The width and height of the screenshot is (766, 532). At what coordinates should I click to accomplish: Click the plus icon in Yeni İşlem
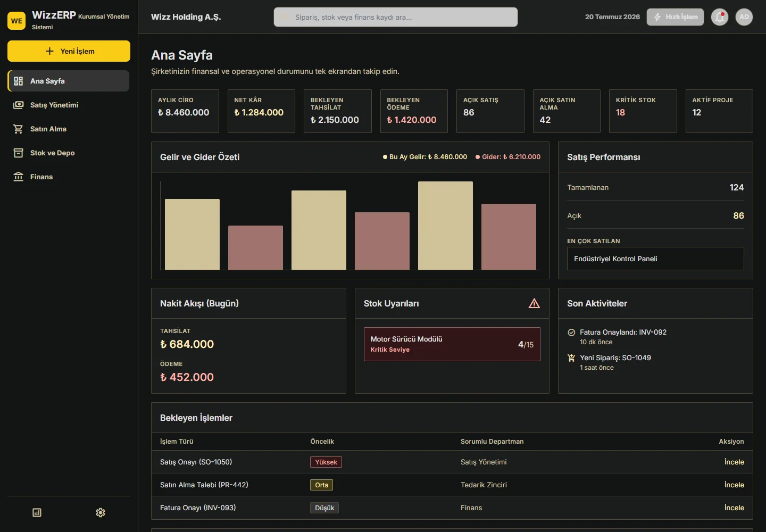click(x=50, y=51)
